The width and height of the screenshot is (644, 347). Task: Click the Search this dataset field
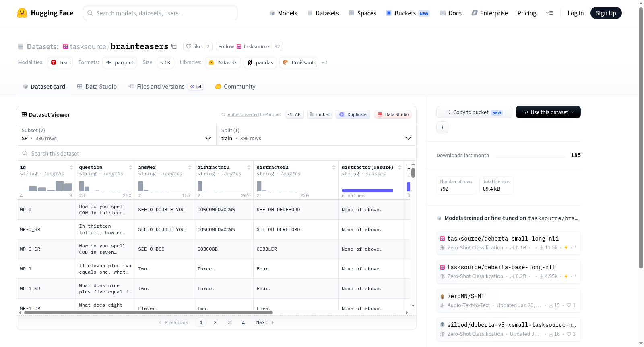click(x=217, y=153)
